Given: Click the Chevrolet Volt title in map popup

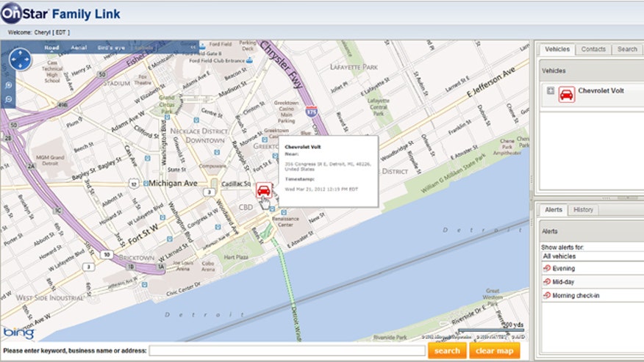Looking at the screenshot, I should (303, 147).
